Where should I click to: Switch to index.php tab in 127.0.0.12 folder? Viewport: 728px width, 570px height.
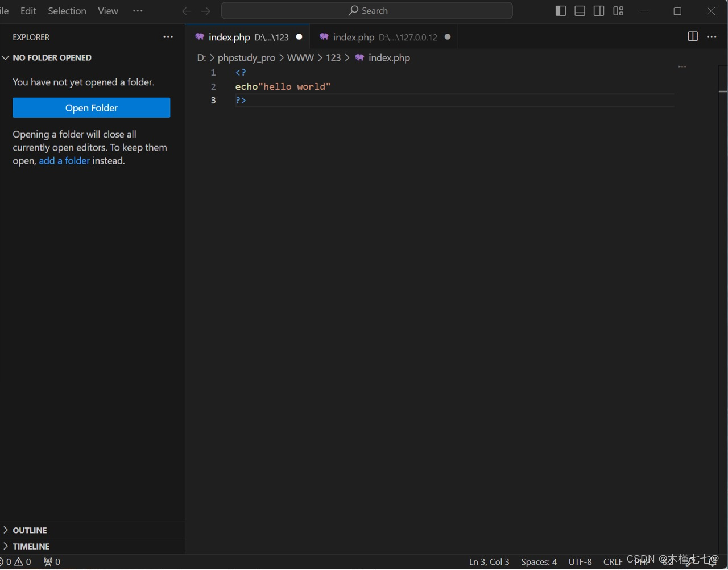[384, 37]
